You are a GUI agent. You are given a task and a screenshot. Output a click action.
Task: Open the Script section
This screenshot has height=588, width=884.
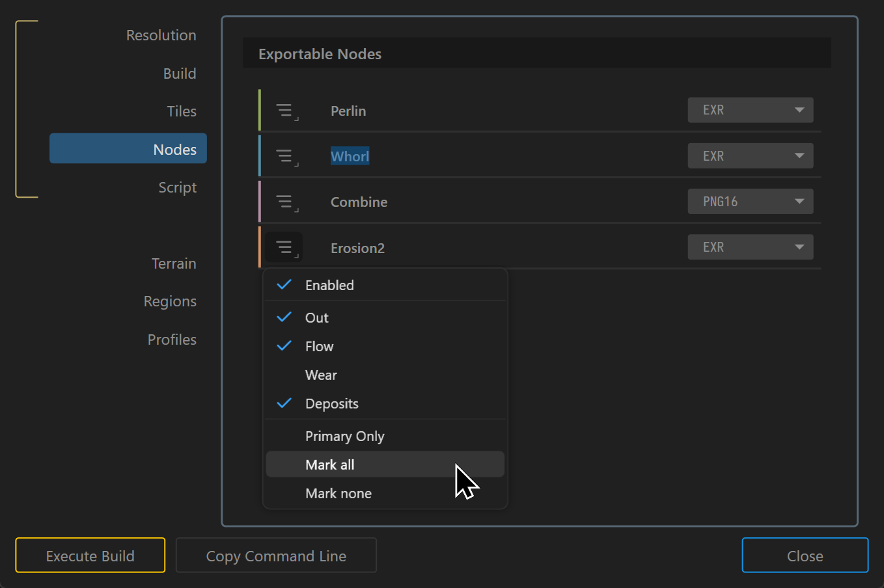(x=177, y=187)
